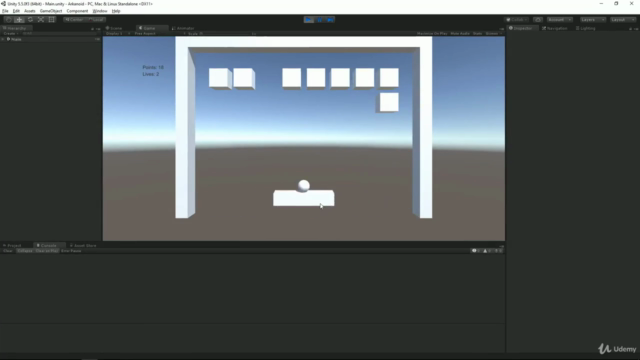Select the Rect transform tool
Viewport: 640px width, 360px height.
[x=51, y=20]
